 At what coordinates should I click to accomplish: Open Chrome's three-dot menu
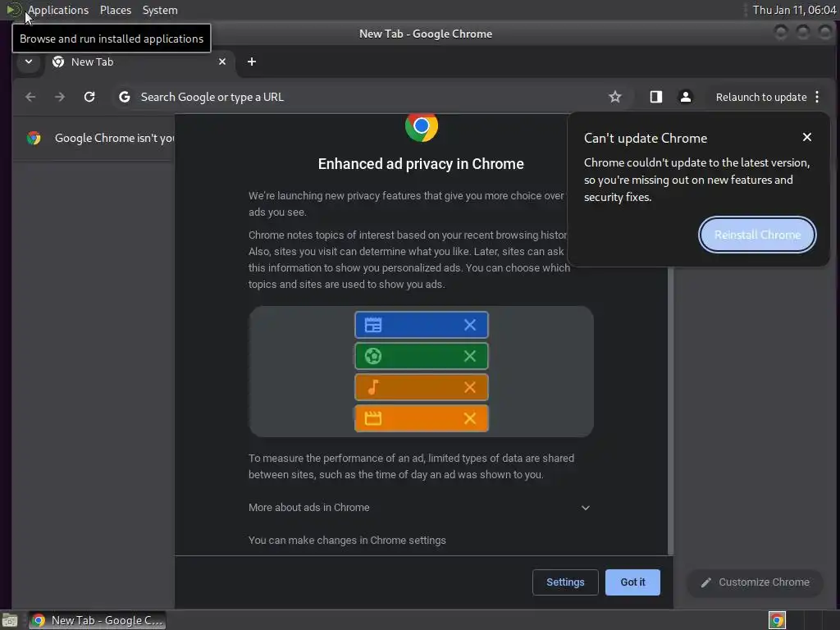click(817, 97)
